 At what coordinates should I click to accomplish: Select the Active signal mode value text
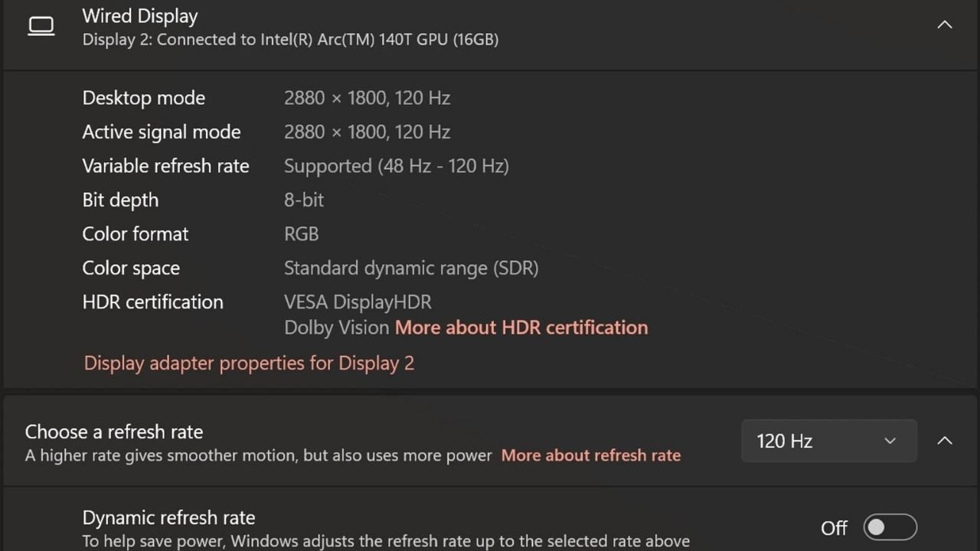tap(367, 132)
